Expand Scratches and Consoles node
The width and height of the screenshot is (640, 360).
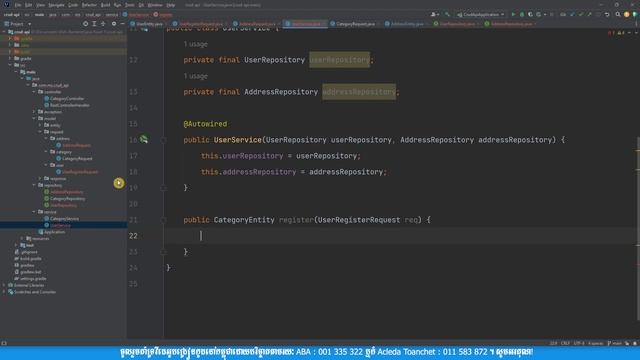[x=4, y=292]
